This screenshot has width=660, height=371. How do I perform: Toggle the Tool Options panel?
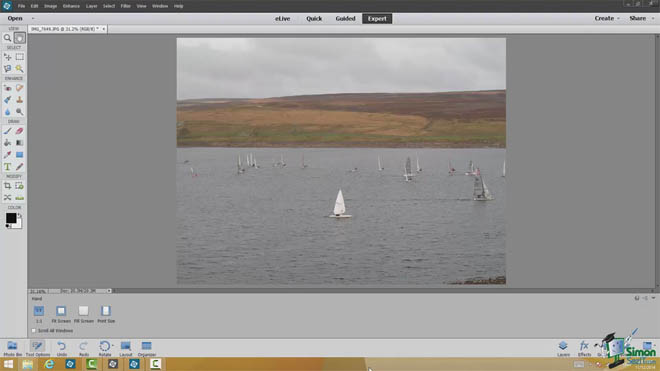pyautogui.click(x=37, y=348)
